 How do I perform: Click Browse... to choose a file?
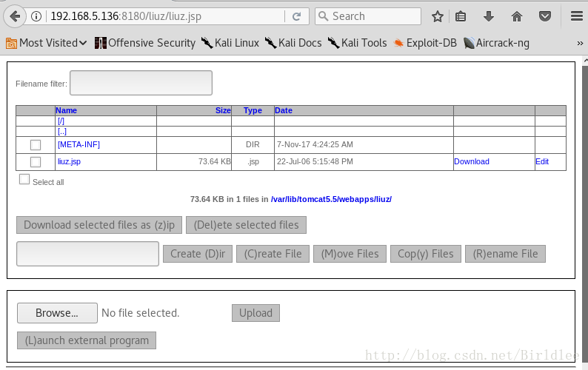(x=57, y=313)
